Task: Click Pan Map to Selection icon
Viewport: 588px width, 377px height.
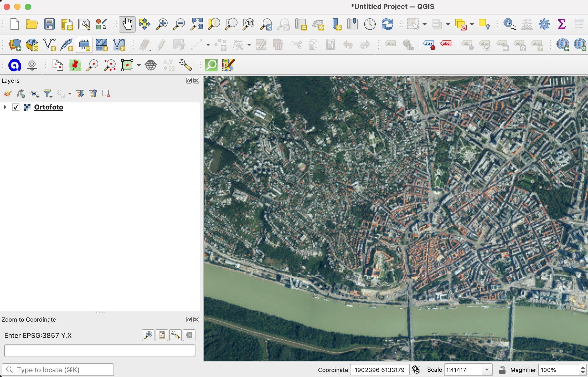Action: [145, 24]
